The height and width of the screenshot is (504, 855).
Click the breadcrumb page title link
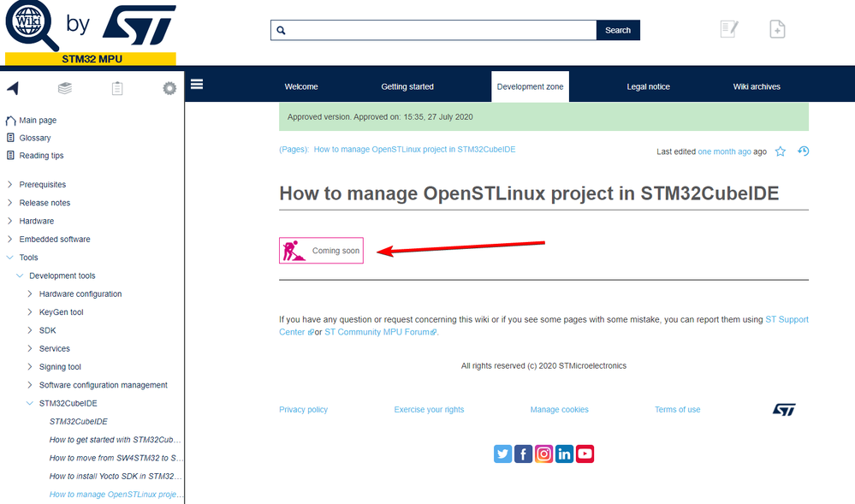pyautogui.click(x=414, y=150)
